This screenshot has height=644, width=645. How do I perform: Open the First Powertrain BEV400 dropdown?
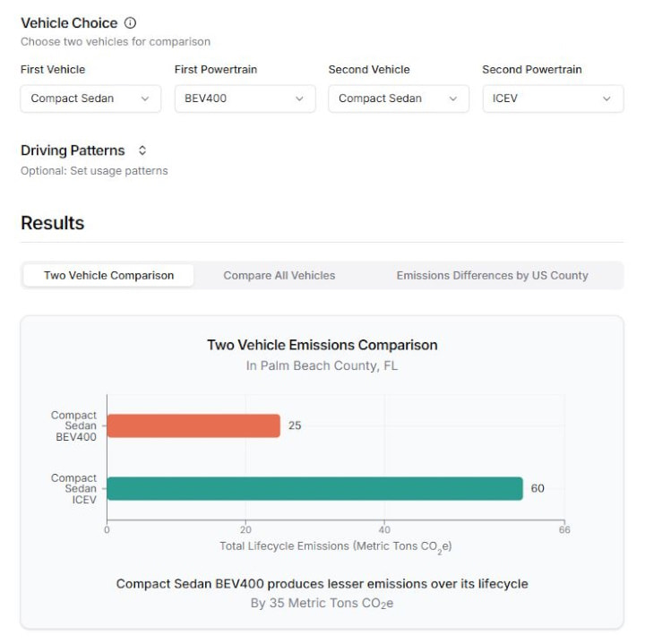click(x=245, y=99)
